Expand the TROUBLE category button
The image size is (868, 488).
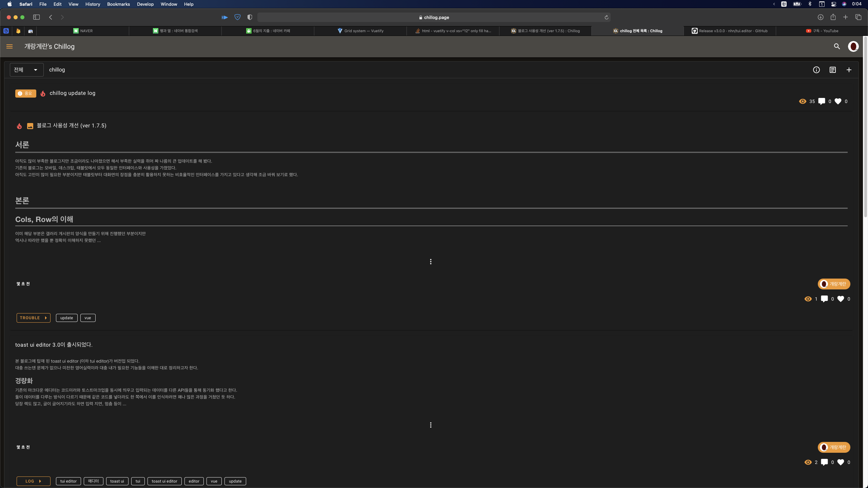[x=33, y=318]
